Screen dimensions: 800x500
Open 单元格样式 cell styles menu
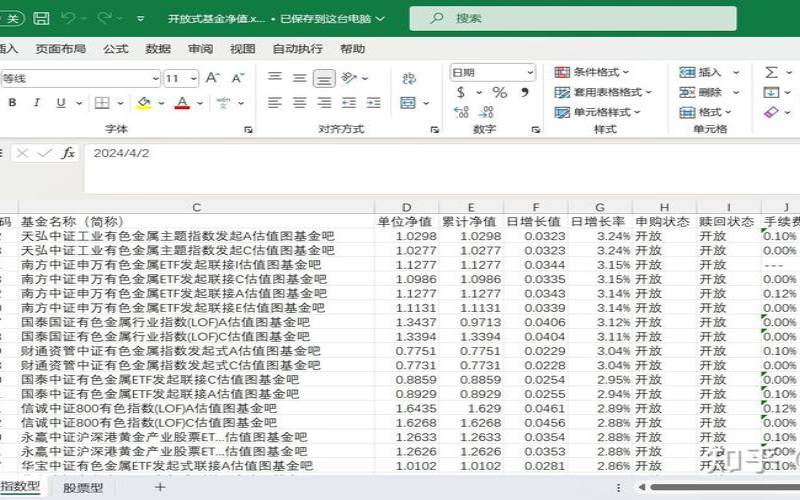(x=597, y=112)
